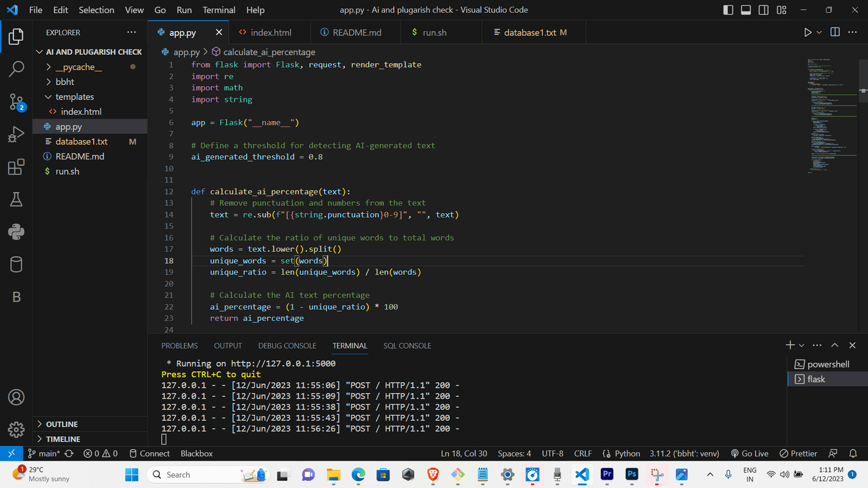Click Go Live in the status bar
The width and height of the screenshot is (868, 488).
(x=749, y=454)
